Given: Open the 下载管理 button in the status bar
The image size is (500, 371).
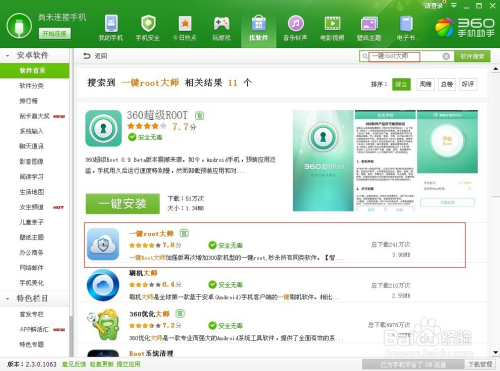Looking at the screenshot, I should click(x=480, y=364).
